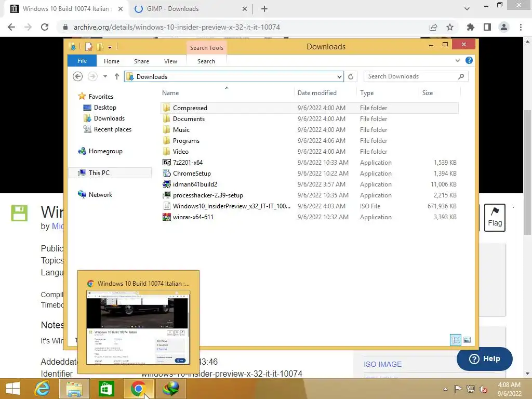This screenshot has height=399, width=532.
Task: Open Chrome extensions puzzle icon
Action: coord(470,27)
